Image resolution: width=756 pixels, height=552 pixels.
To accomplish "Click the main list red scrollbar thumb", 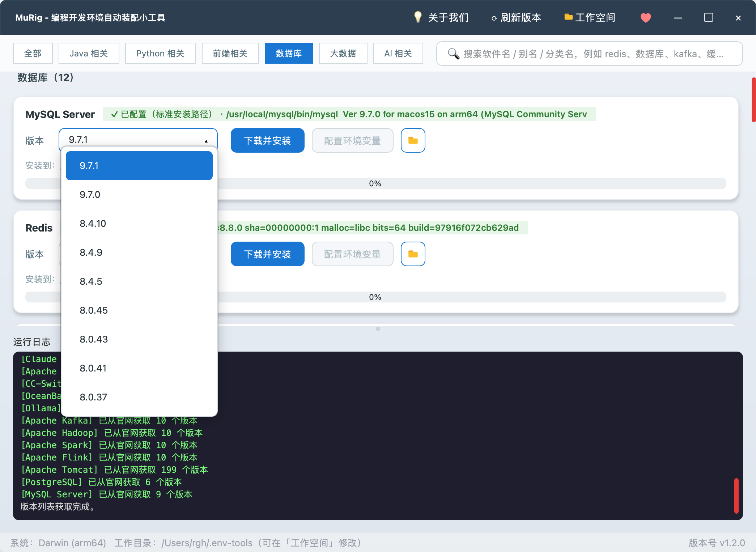I will tap(753, 100).
